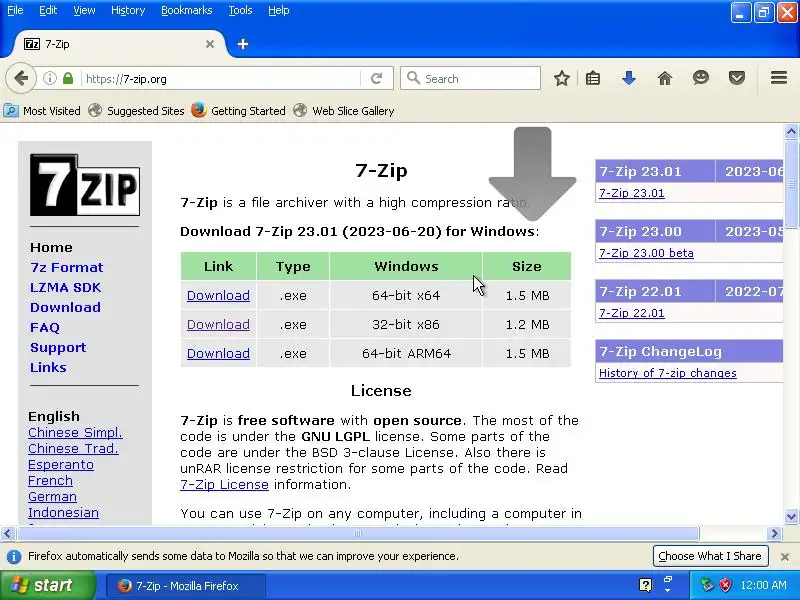
Task: Open Web Slice Gallery bookmark
Action: (x=344, y=111)
